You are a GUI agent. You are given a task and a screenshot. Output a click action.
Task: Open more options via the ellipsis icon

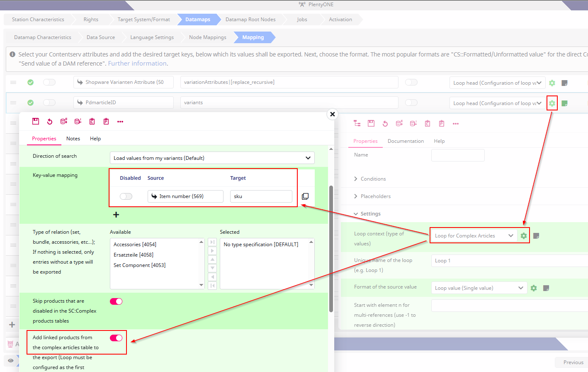pyautogui.click(x=121, y=121)
